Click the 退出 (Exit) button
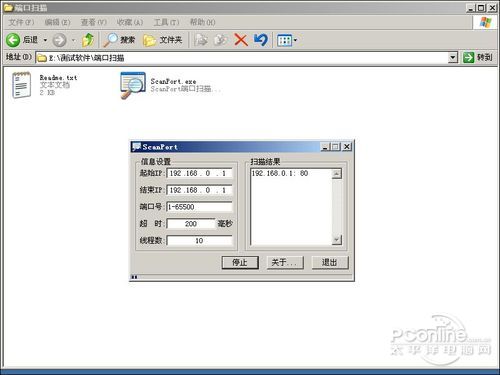This screenshot has height=375, width=500. 330,262
